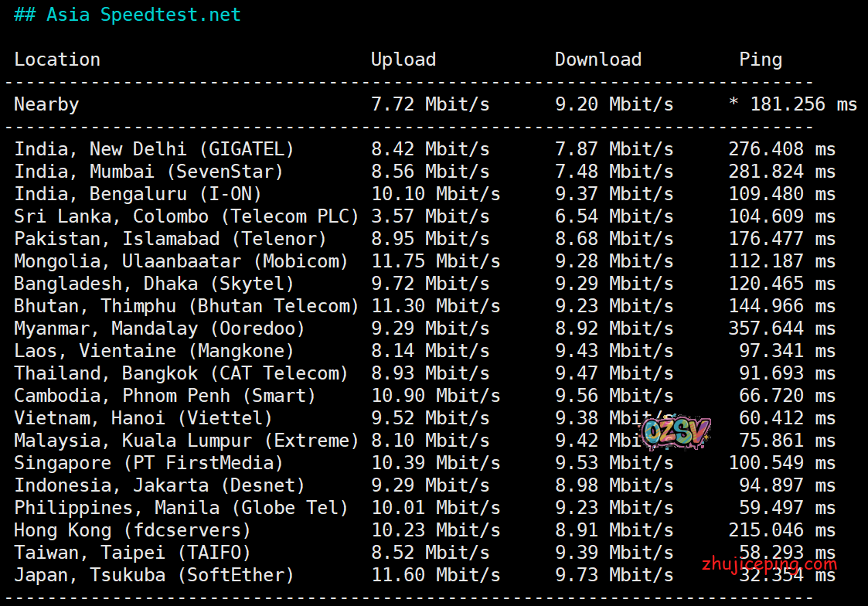Screen dimensions: 868x606
Task: Click Singapore (PT FirstMedia) entry
Action: click(148, 463)
